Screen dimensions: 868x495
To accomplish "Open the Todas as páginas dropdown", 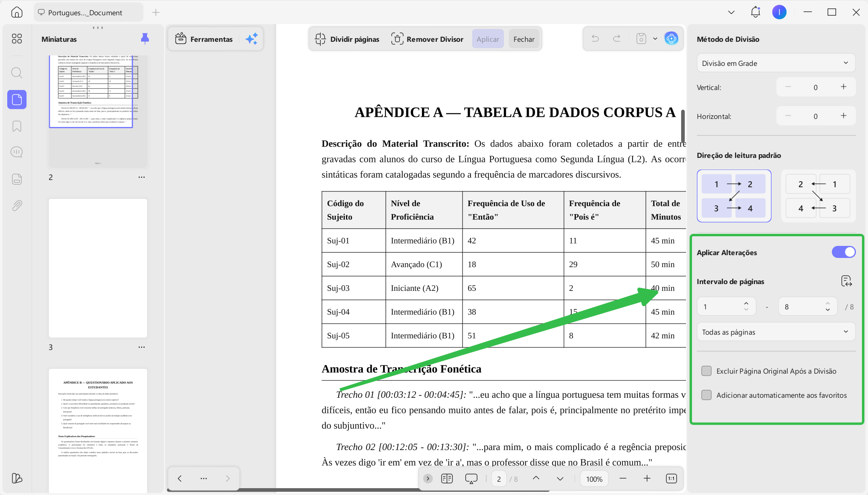I will point(776,332).
